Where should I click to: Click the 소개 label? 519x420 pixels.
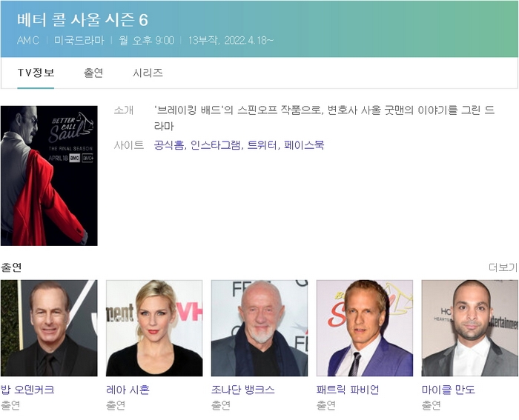tap(124, 110)
